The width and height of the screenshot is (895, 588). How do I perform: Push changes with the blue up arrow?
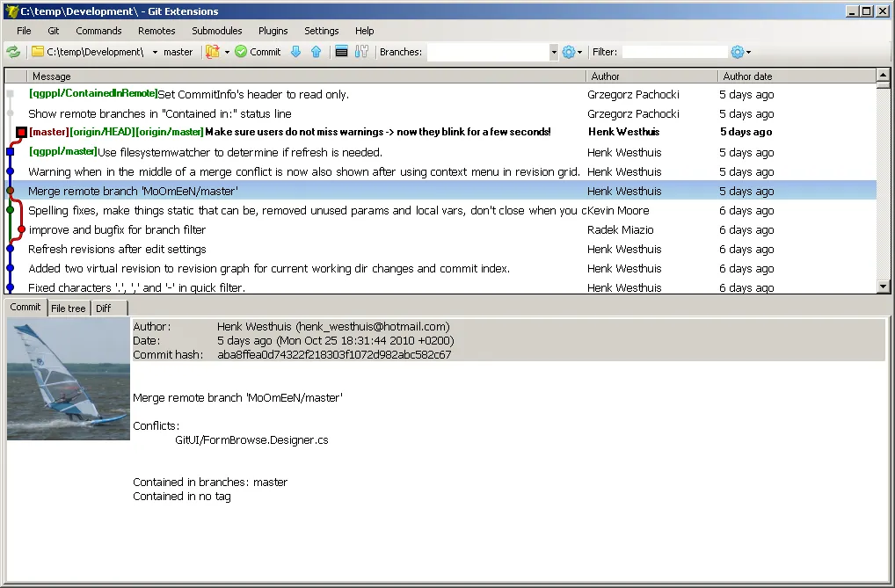317,52
